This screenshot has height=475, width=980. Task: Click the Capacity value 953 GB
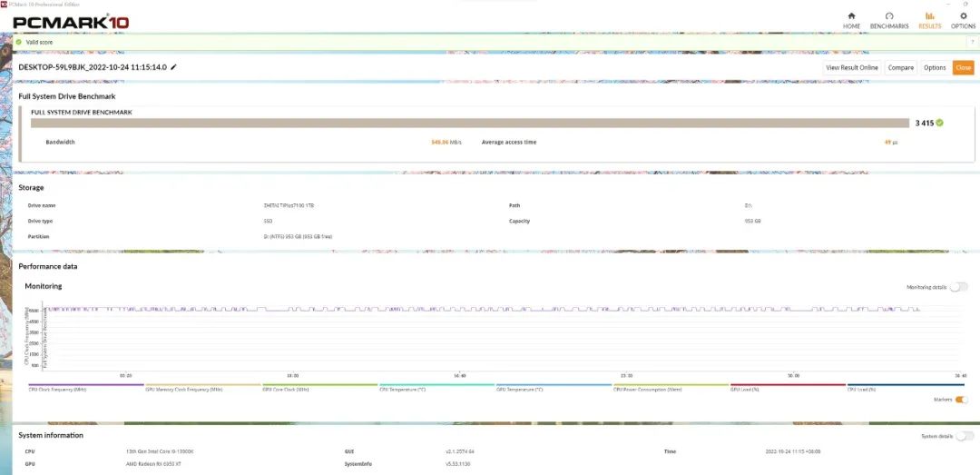click(x=752, y=221)
